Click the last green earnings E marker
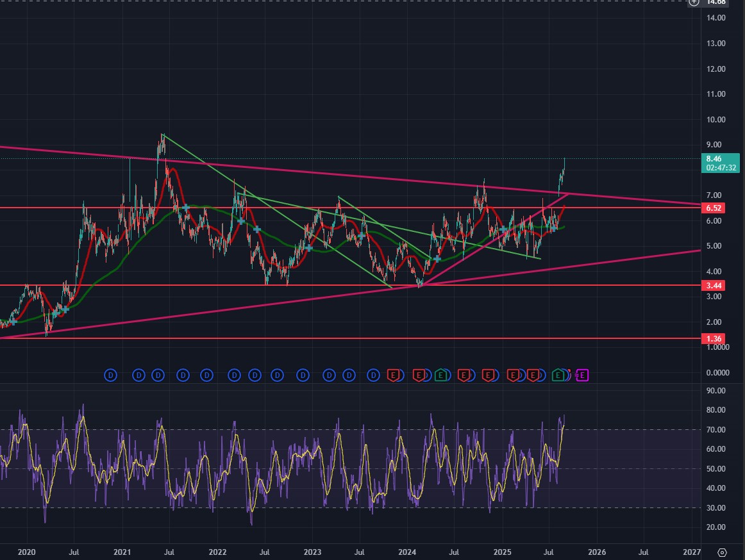 pyautogui.click(x=558, y=375)
